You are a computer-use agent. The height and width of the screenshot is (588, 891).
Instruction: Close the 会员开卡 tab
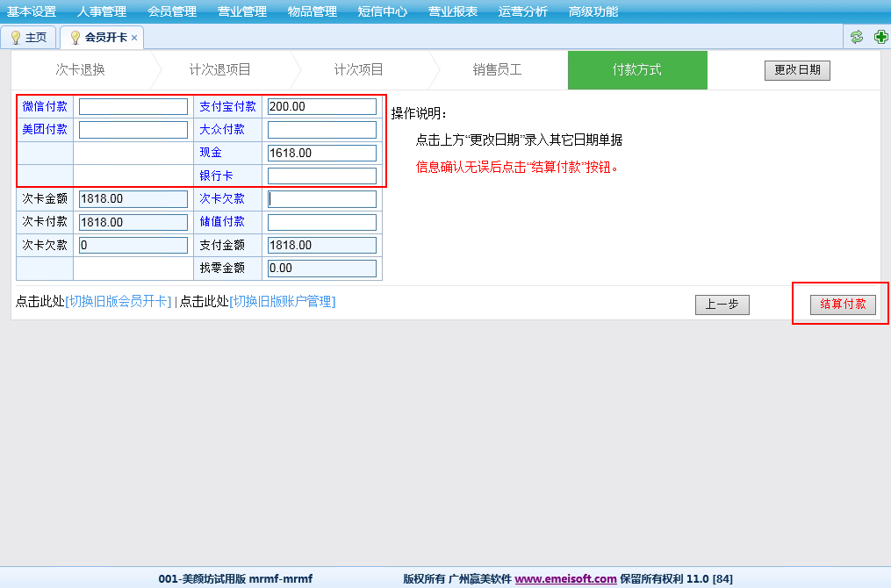click(x=134, y=38)
